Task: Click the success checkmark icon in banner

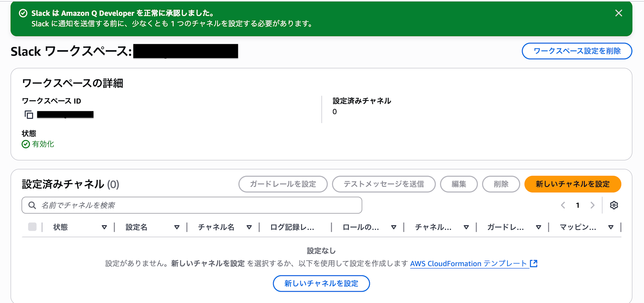Action: pyautogui.click(x=23, y=13)
